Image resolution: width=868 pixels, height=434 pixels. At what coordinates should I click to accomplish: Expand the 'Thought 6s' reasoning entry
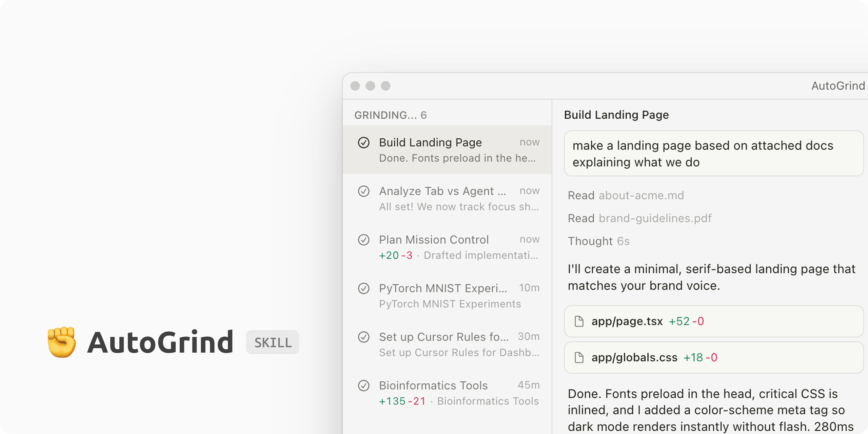[x=598, y=241]
